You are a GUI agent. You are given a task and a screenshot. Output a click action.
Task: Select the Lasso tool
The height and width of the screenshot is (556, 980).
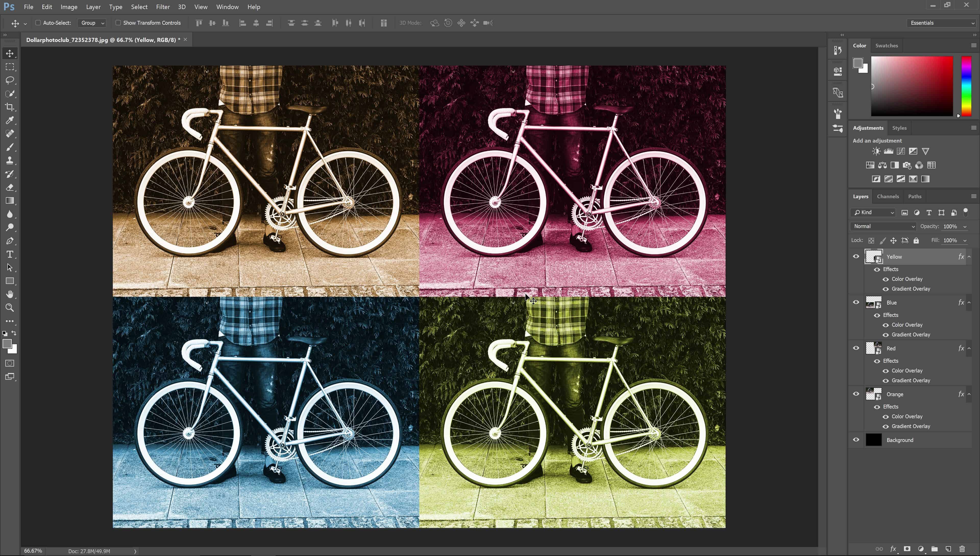coord(10,80)
